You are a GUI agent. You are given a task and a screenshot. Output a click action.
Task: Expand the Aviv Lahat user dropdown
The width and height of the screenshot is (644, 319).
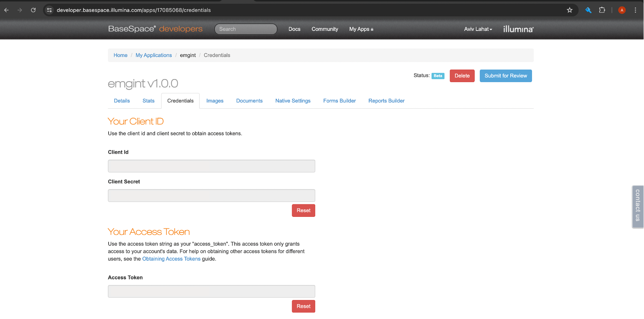[478, 29]
